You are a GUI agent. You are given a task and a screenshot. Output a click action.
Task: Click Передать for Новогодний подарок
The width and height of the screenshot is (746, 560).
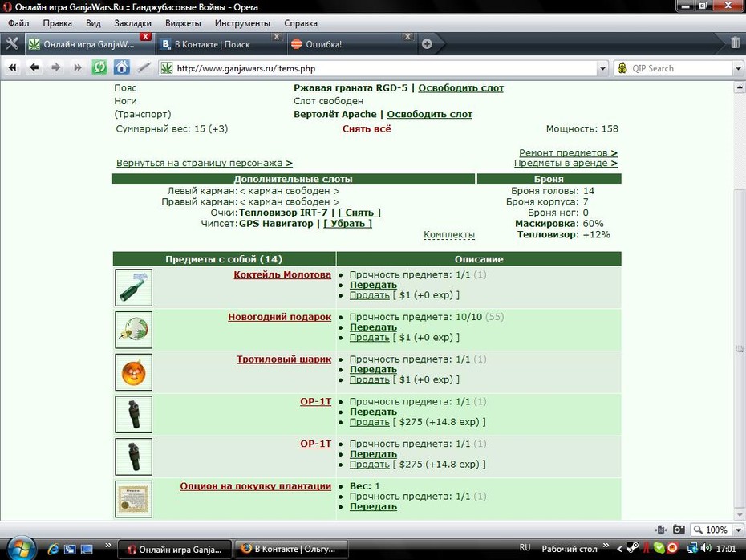pyautogui.click(x=373, y=327)
